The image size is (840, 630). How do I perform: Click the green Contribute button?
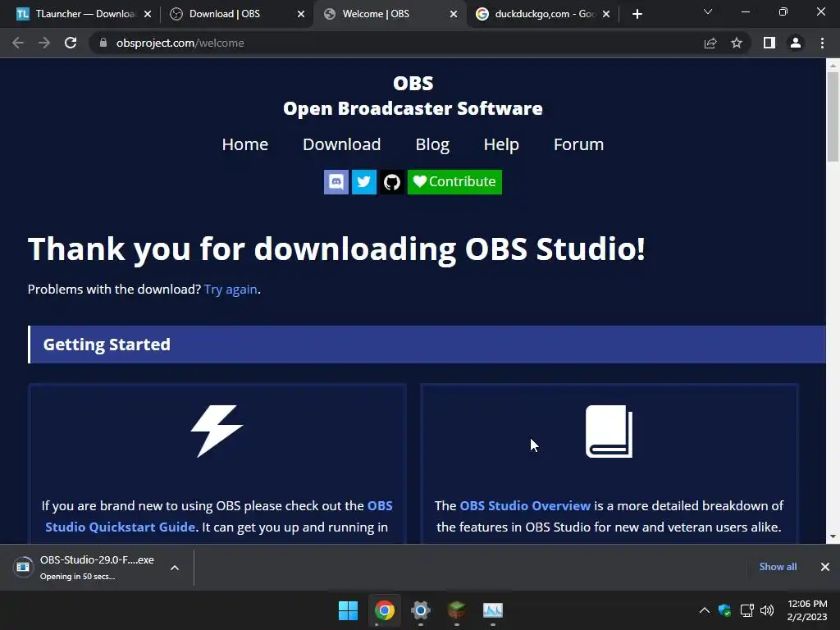[454, 182]
